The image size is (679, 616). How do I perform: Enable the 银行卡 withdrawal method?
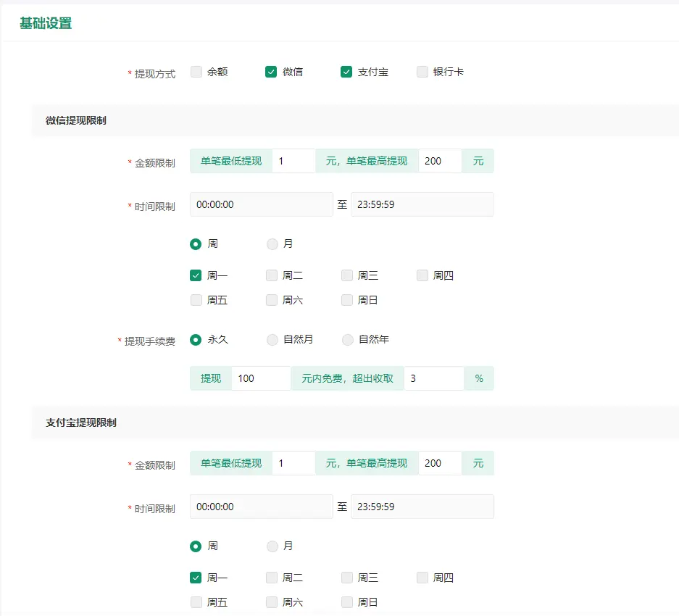[422, 72]
